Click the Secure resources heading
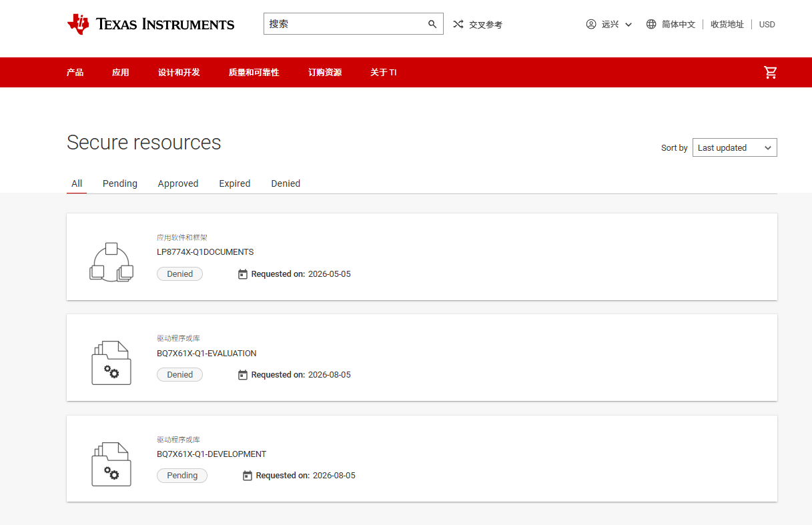Image resolution: width=812 pixels, height=525 pixels. [144, 143]
